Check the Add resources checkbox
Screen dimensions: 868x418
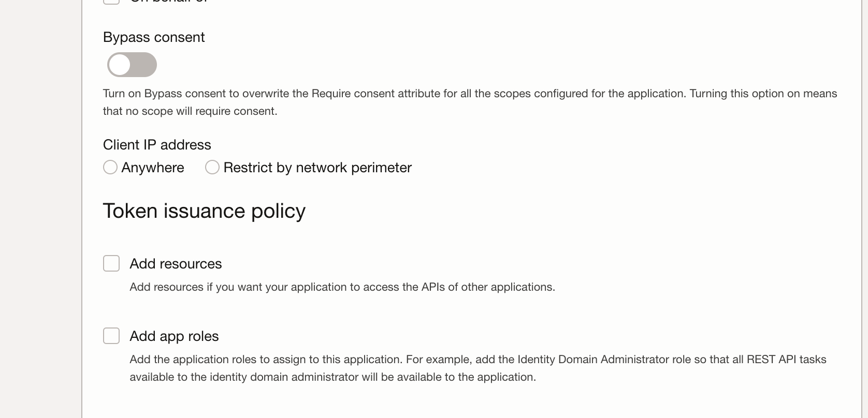click(111, 263)
